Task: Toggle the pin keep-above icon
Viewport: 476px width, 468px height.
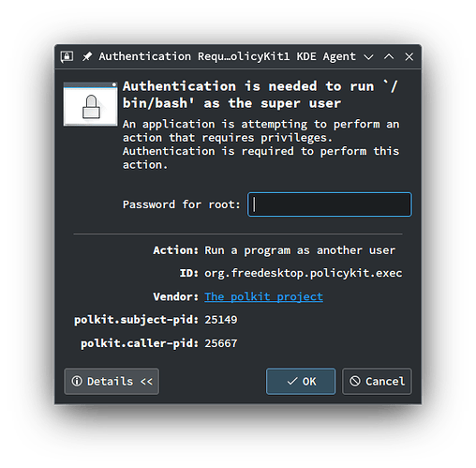Action: [87, 56]
